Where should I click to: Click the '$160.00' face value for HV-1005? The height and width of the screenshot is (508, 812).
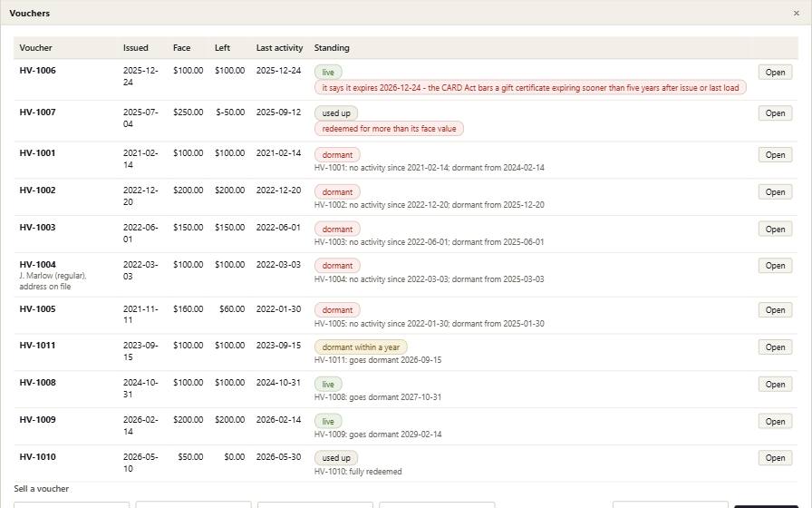(188, 309)
